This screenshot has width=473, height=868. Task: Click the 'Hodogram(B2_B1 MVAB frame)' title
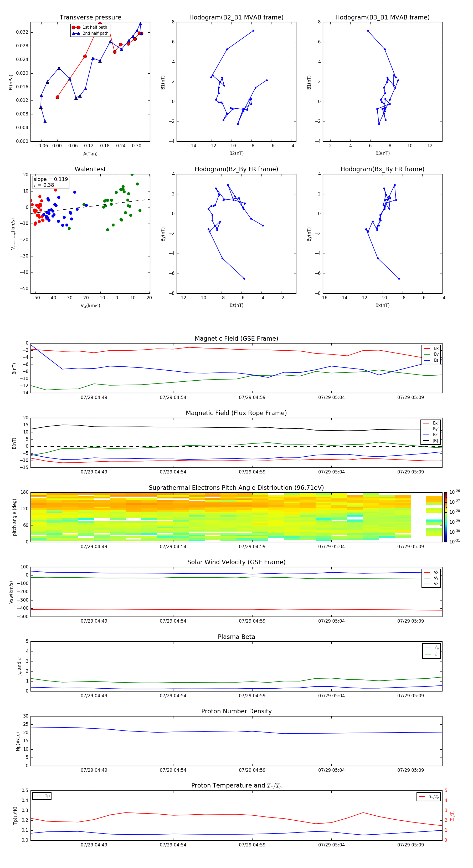[236, 18]
